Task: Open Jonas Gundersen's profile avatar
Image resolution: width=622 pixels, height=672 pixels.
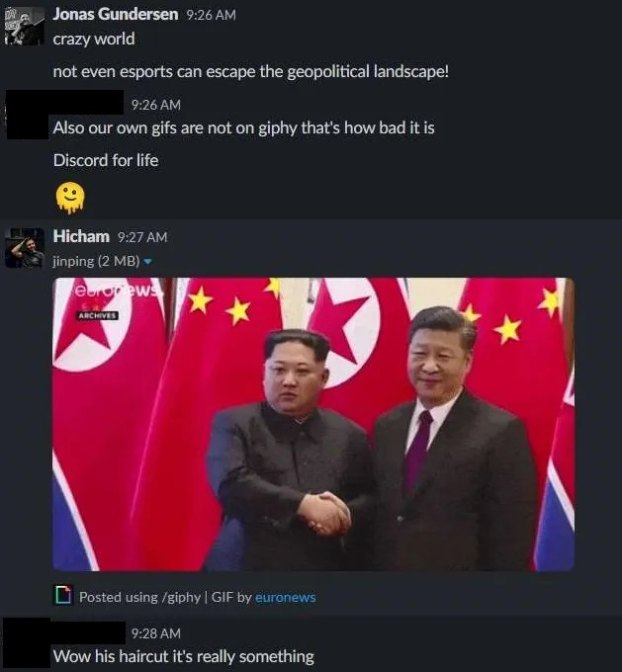Action: 24,26
